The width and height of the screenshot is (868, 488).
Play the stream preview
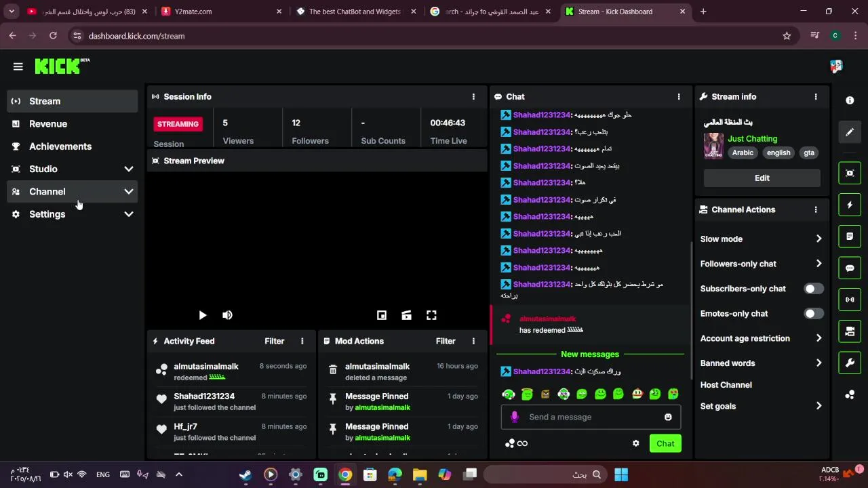coord(202,315)
